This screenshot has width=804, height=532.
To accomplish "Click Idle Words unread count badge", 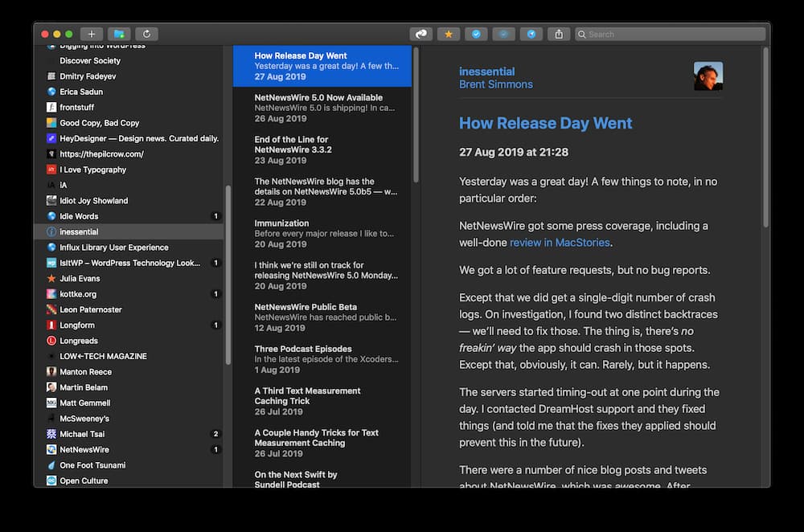I will tap(215, 216).
